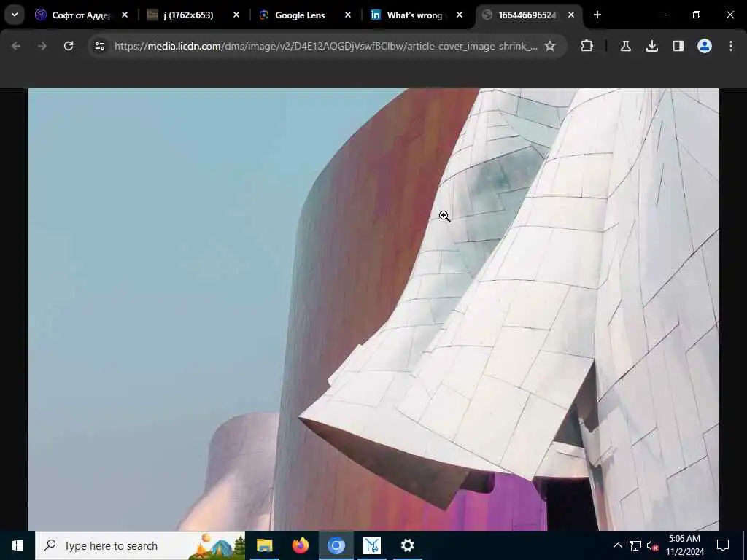Close the Софт от Аддер tab

pyautogui.click(x=124, y=15)
